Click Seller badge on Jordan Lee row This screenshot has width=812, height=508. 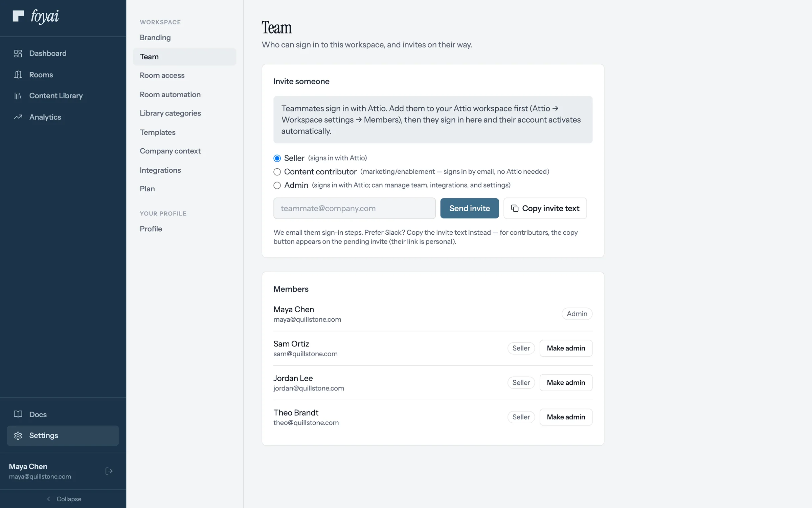point(521,383)
